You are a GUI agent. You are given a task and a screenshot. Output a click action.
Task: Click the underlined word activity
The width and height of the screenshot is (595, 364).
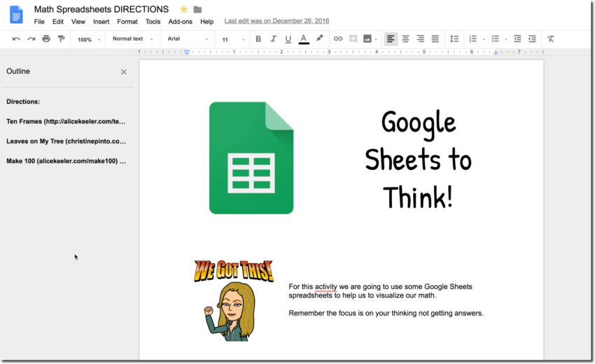point(325,286)
